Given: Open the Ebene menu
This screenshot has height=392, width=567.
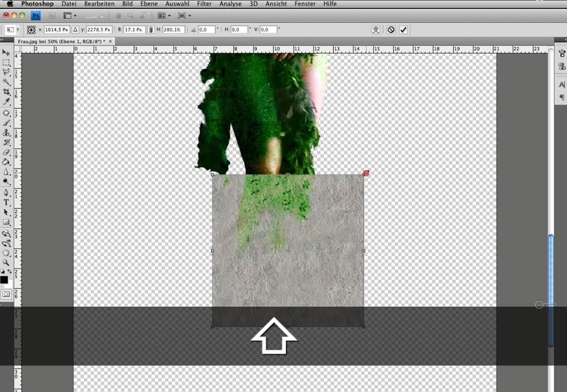Looking at the screenshot, I should click(x=149, y=4).
